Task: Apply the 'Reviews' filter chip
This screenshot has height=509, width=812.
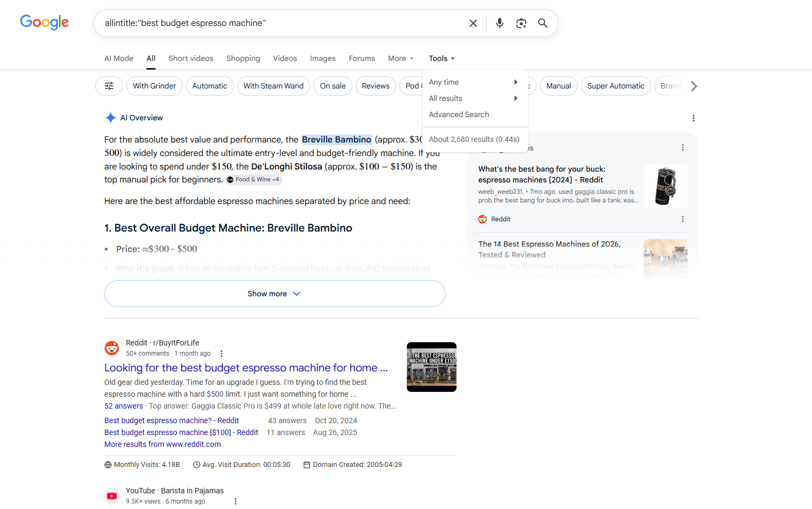Action: pos(375,86)
